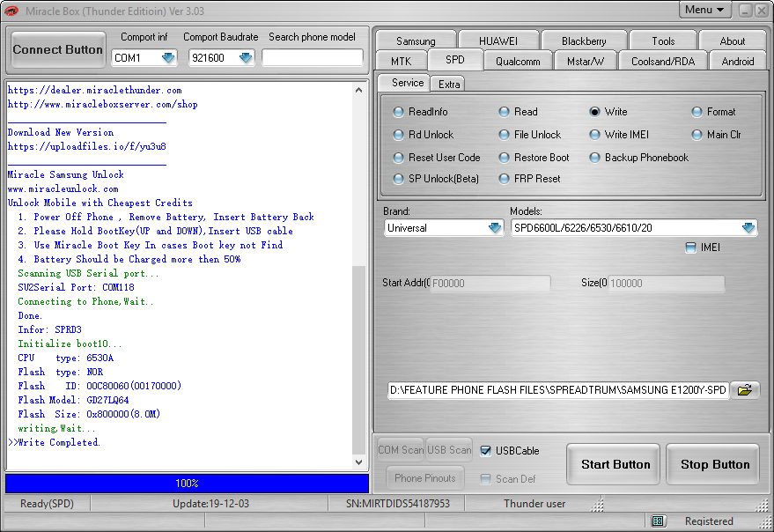Click the Update:19-12-03 status text
Viewport: 774px width, 532px height.
coord(210,504)
